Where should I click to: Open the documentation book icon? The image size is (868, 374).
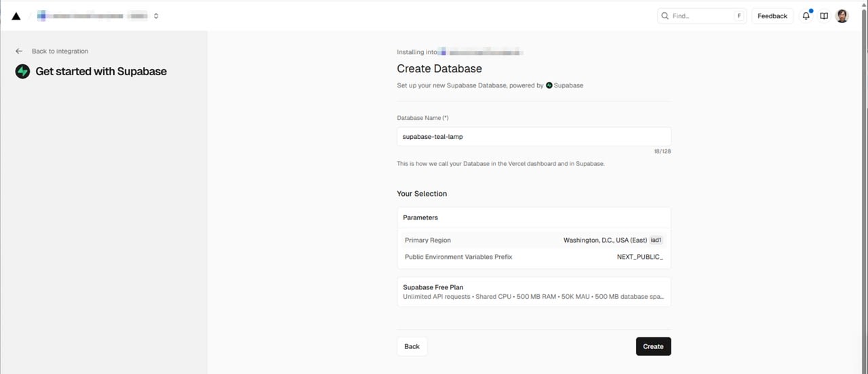(824, 16)
